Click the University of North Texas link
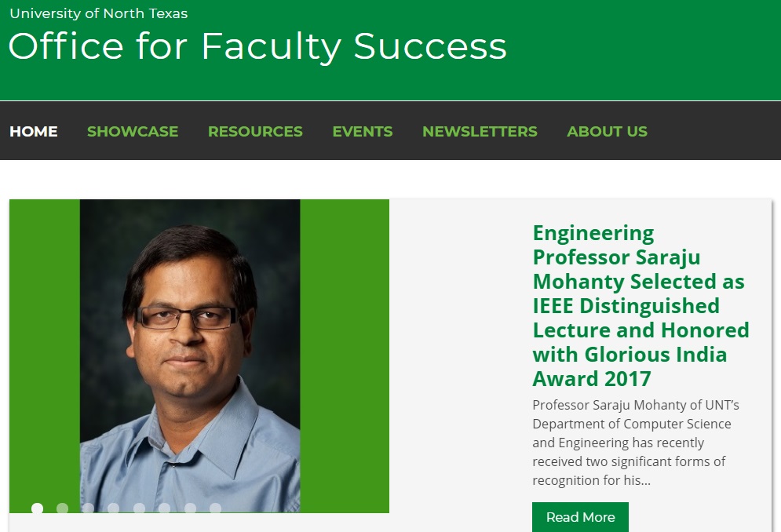This screenshot has height=532, width=781. point(99,13)
